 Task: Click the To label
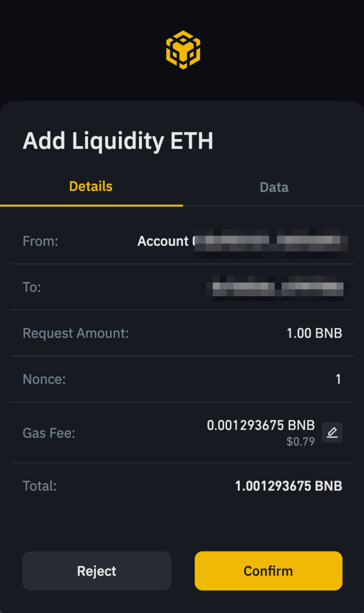[32, 288]
